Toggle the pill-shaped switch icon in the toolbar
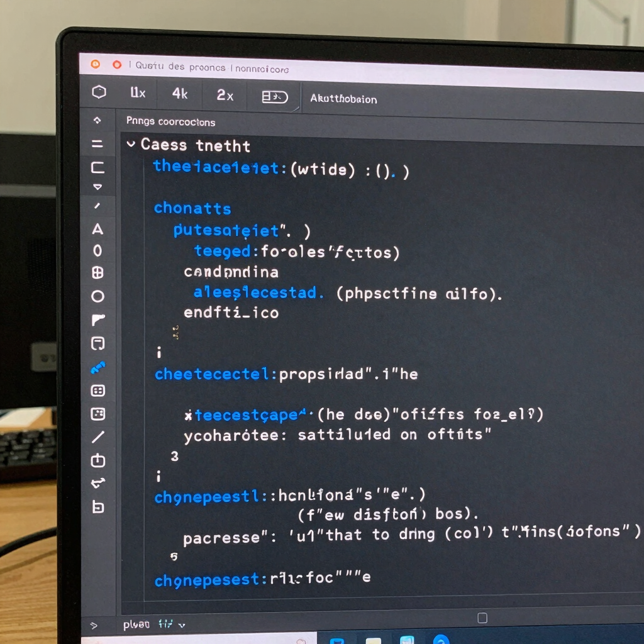The image size is (644, 644). [275, 97]
